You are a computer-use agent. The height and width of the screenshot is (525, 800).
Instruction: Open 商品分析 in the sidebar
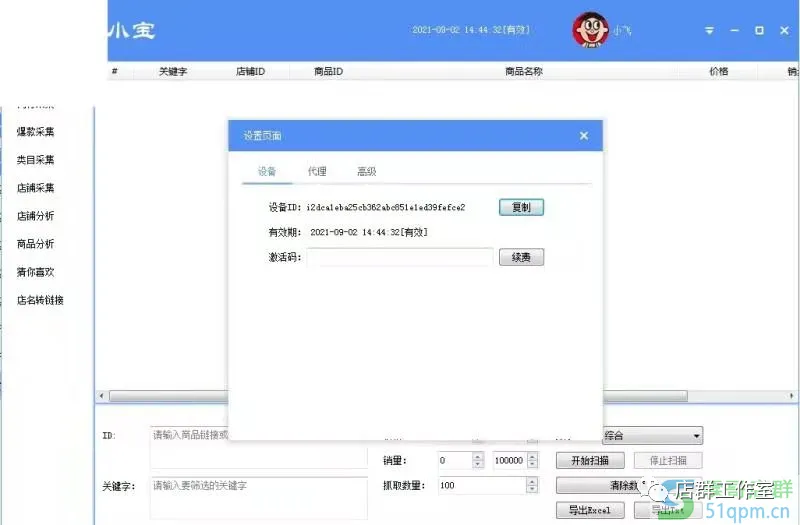coord(35,244)
